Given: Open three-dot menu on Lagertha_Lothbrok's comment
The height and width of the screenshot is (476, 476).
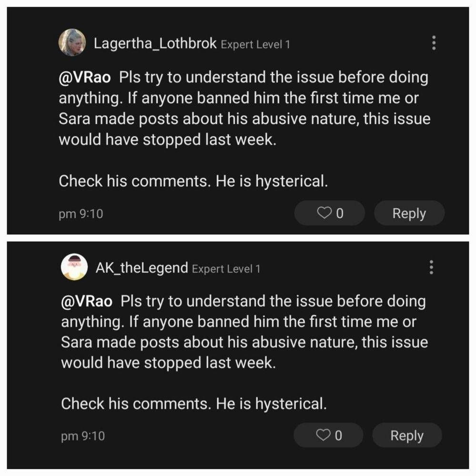Looking at the screenshot, I should [433, 43].
